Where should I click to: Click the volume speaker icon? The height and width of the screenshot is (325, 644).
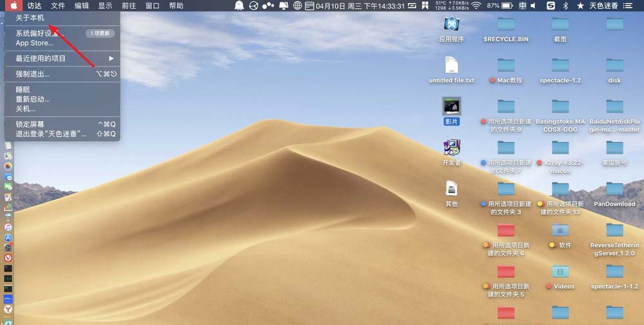[536, 6]
